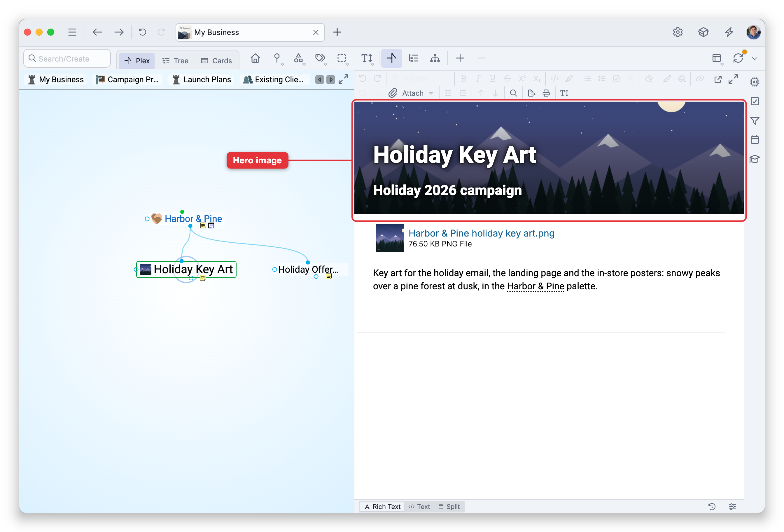Open the tags menu

point(320,58)
